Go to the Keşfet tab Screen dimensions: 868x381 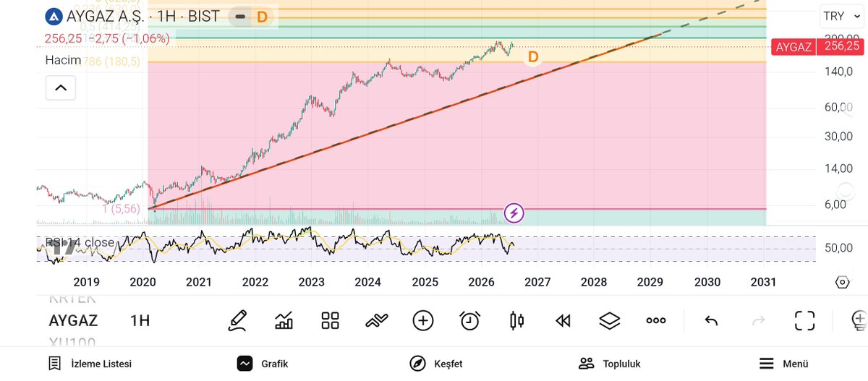click(435, 363)
